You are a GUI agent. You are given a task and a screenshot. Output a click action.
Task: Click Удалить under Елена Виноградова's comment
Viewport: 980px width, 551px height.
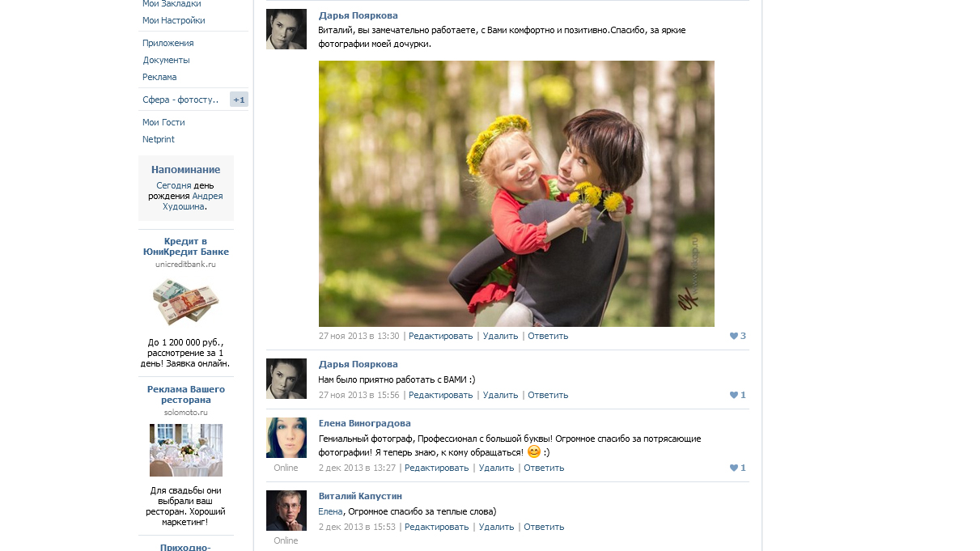(x=496, y=468)
